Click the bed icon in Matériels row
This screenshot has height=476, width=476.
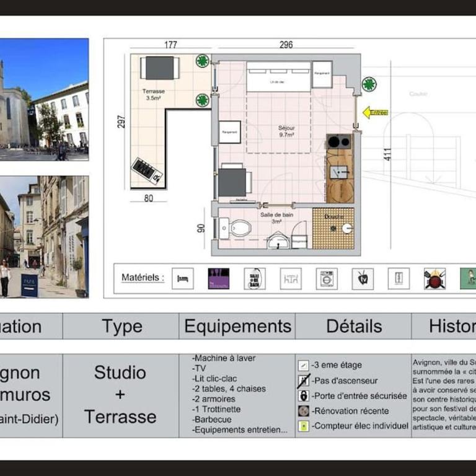pyautogui.click(x=182, y=278)
